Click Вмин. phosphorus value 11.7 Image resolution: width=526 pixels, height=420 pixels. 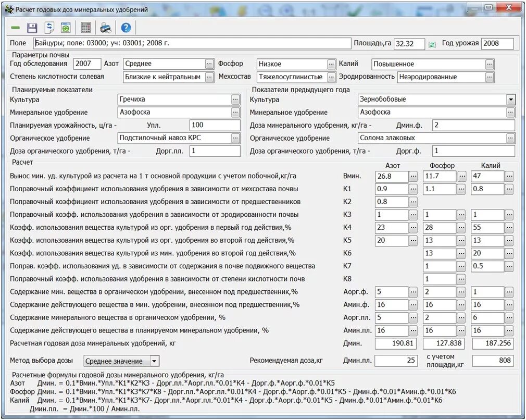pos(440,176)
